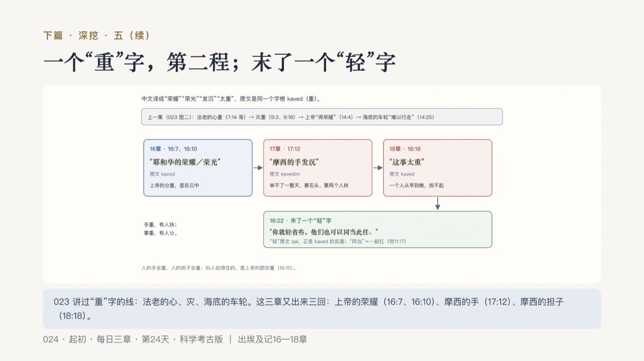
Task: Click the quote "摩西的手发沉"
Action: pos(294,162)
